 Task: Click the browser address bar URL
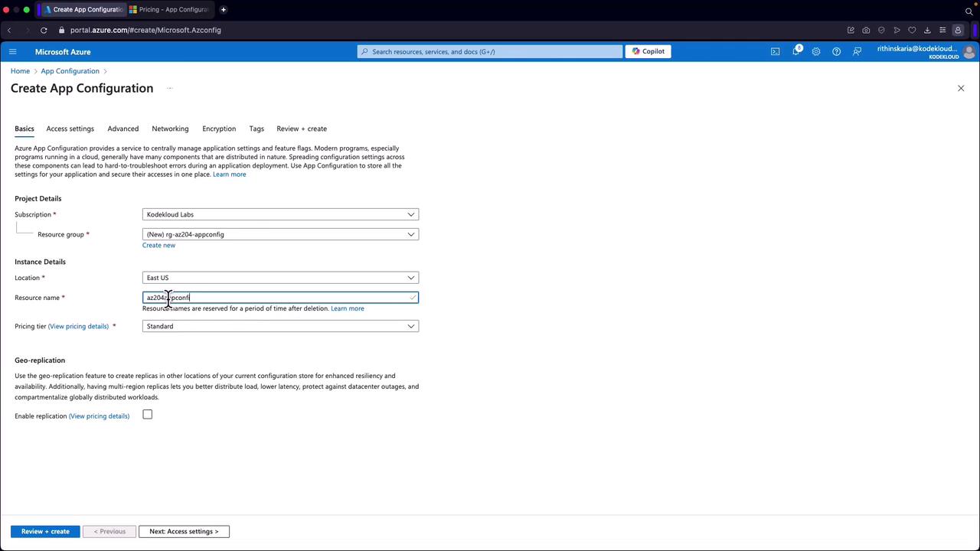coord(145,30)
